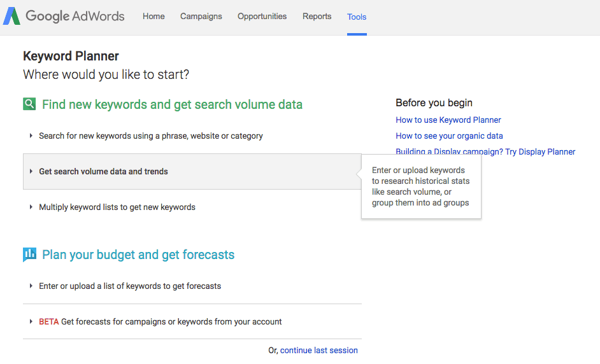
Task: Click 'Where would you like to start?' text
Action: [106, 74]
